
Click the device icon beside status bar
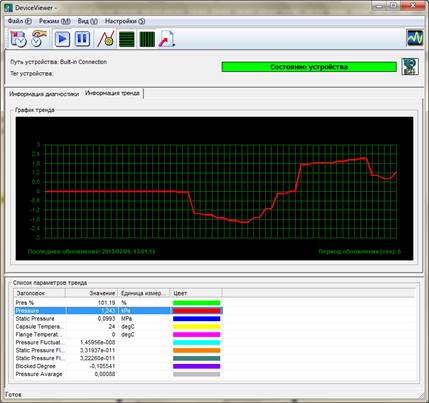pyautogui.click(x=410, y=67)
